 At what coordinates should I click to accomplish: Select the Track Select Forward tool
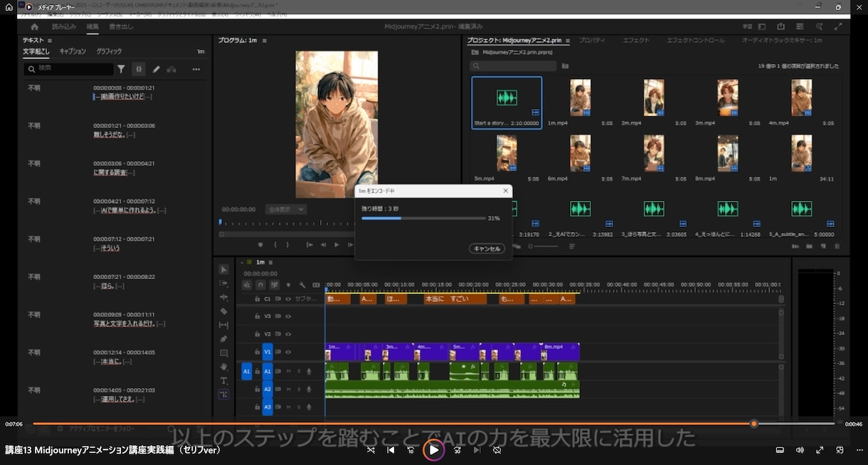[x=224, y=283]
